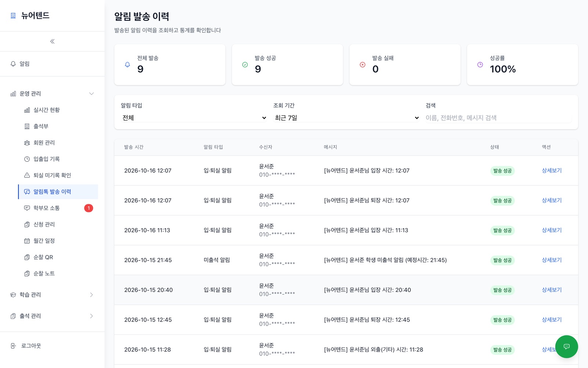Image resolution: width=588 pixels, height=368 pixels.
Task: Expand the 출석 관리 section
Action: (x=52, y=316)
